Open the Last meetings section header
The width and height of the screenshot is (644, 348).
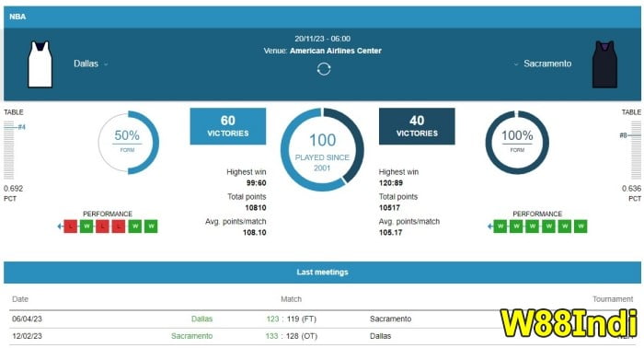[x=322, y=272]
